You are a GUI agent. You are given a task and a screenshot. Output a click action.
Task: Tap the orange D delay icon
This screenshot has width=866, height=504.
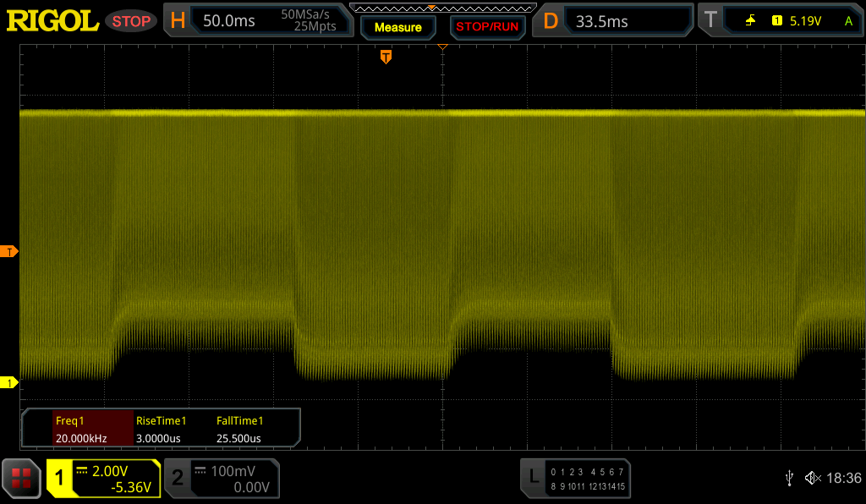[551, 21]
